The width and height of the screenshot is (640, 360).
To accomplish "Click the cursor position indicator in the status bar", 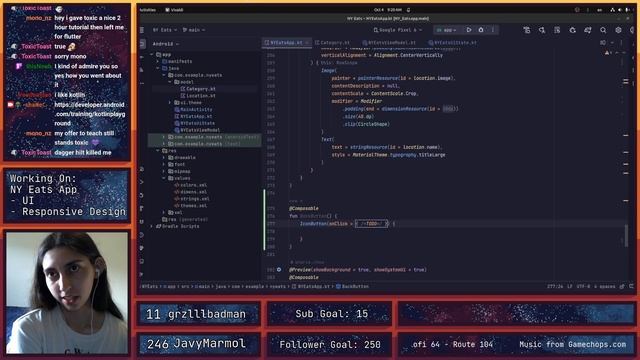I will [x=555, y=287].
